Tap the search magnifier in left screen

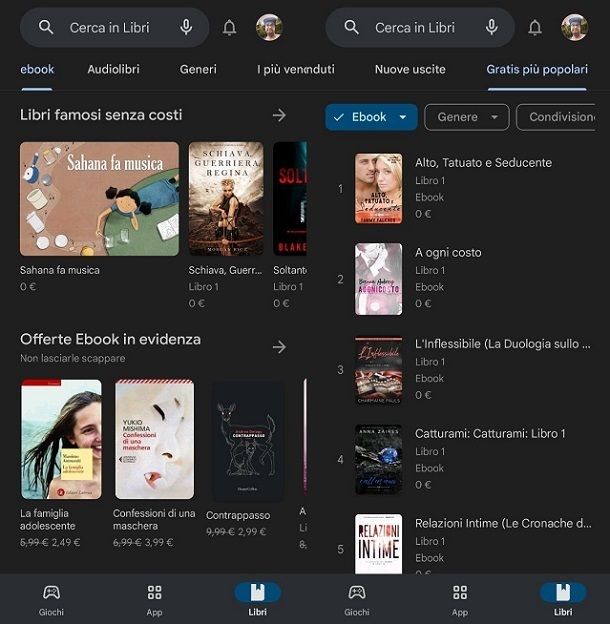pyautogui.click(x=46, y=27)
